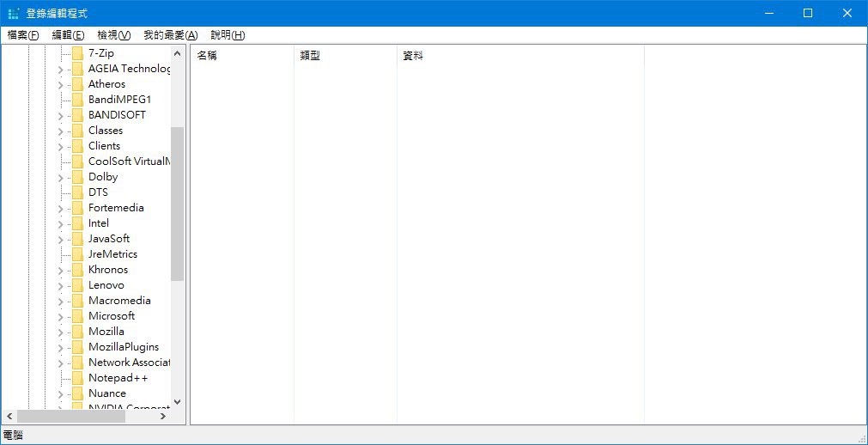868x445 pixels.
Task: Click the JreMetrics folder icon
Action: pos(77,254)
